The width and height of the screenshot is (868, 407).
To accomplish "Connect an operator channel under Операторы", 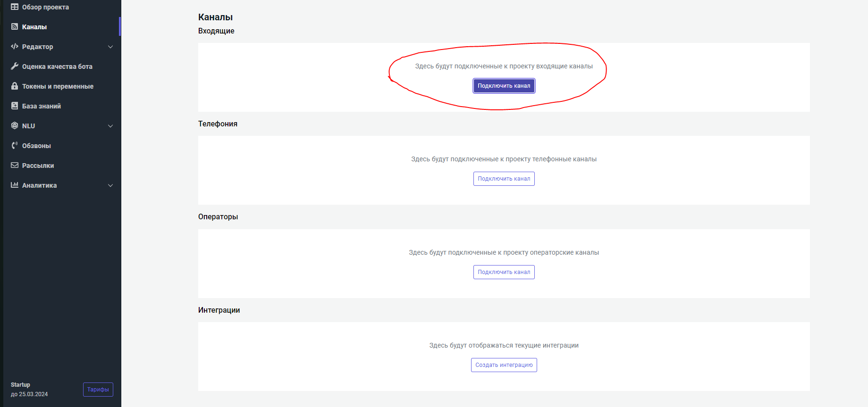I will tap(504, 272).
